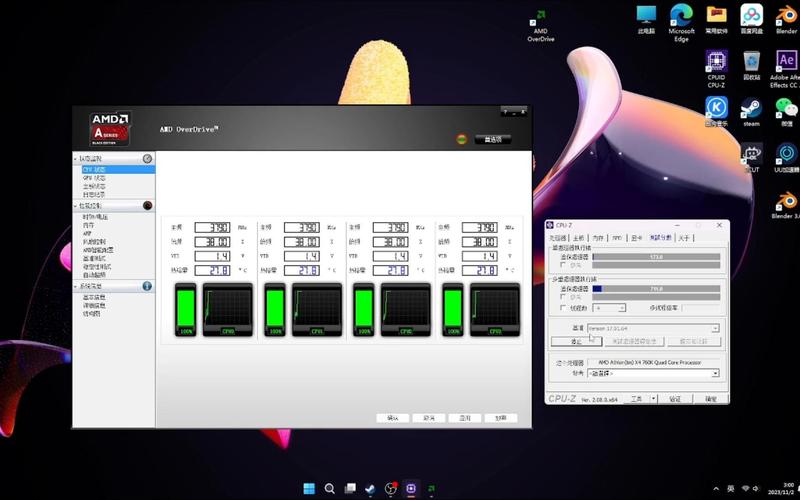
Task: Open the This PC desktop icon
Action: click(x=646, y=19)
